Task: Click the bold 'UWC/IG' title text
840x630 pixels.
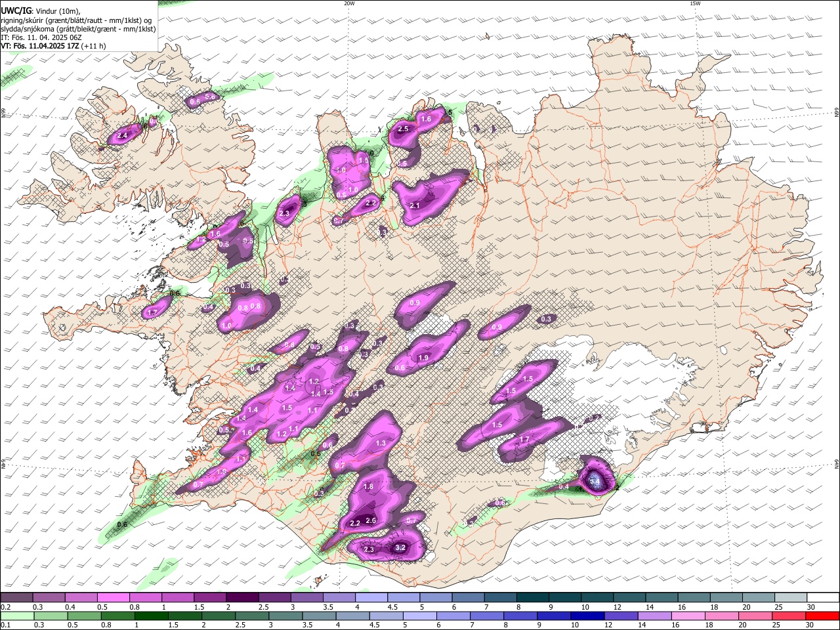Action: tap(15, 10)
